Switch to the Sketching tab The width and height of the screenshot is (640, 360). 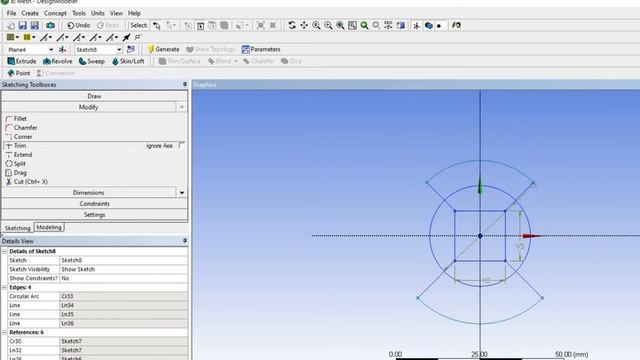coord(18,228)
